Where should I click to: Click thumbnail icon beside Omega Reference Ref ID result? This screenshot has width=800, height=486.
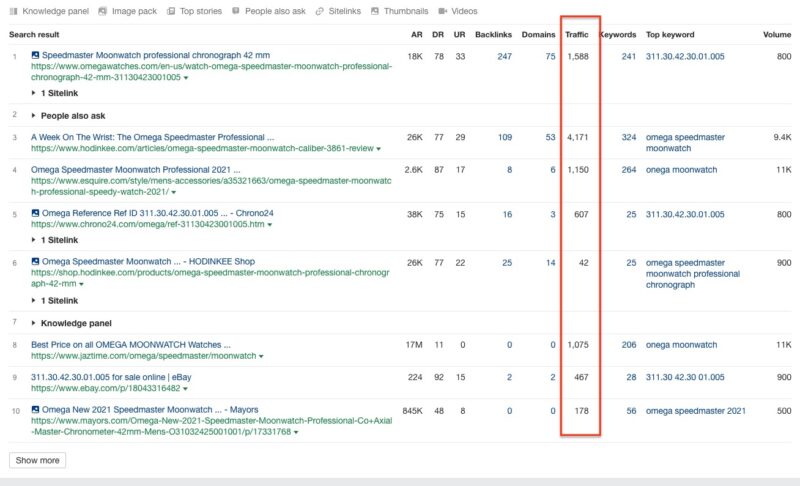[x=35, y=213]
